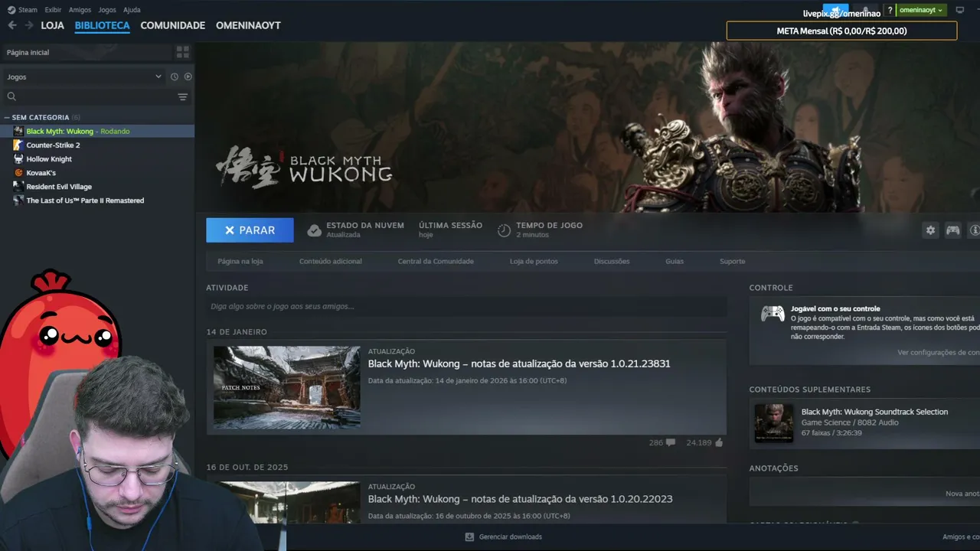Viewport: 980px width, 551px height.
Task: Click the ÚLTIMA SESSÃO label
Action: tap(450, 225)
